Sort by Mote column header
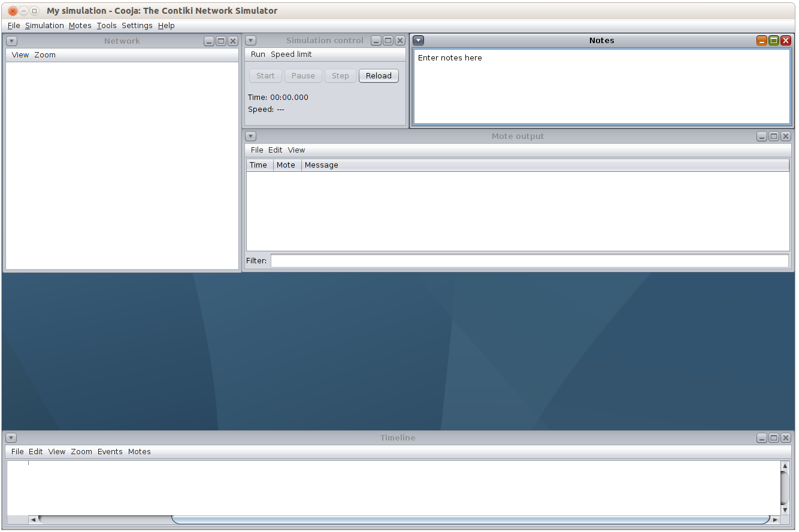The image size is (799, 532). click(x=287, y=165)
